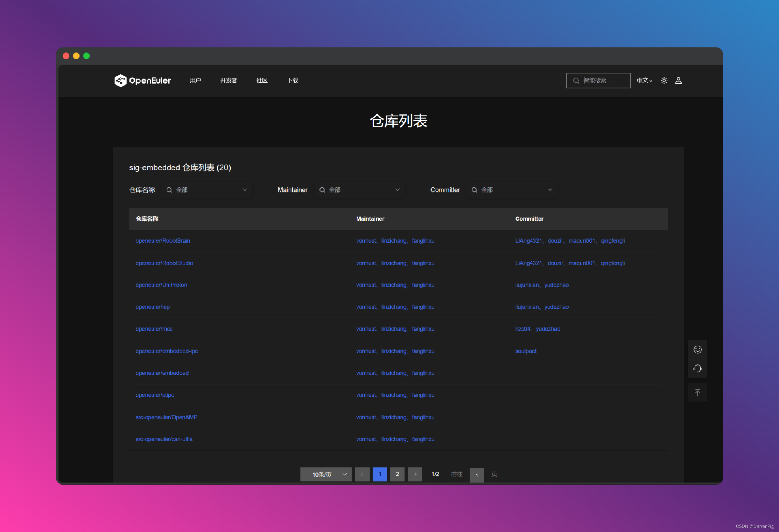This screenshot has width=779, height=532.
Task: Open openeuler/embedded repository link
Action: [162, 373]
